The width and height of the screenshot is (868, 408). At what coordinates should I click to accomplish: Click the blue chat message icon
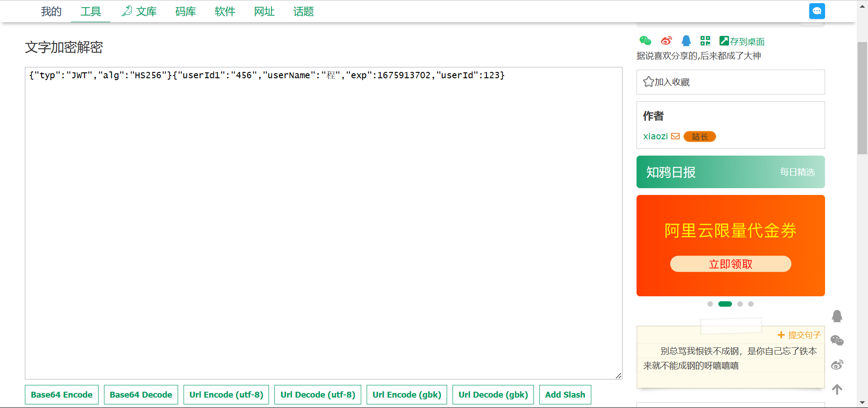[x=816, y=11]
